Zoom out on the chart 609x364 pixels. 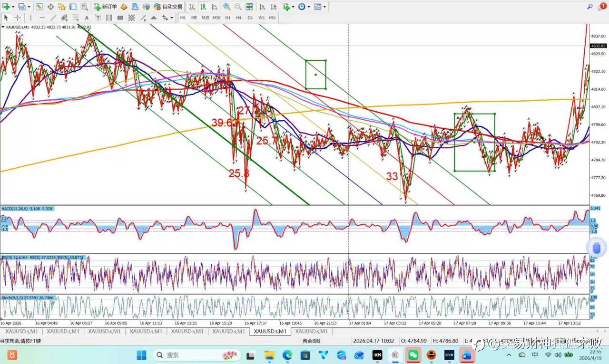pos(238,7)
